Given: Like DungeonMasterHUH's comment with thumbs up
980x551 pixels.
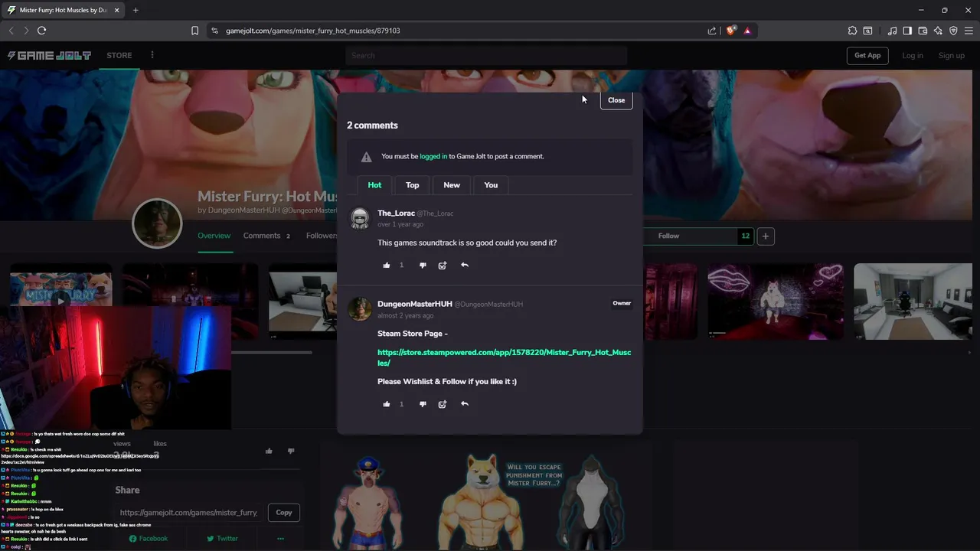Looking at the screenshot, I should coord(387,404).
